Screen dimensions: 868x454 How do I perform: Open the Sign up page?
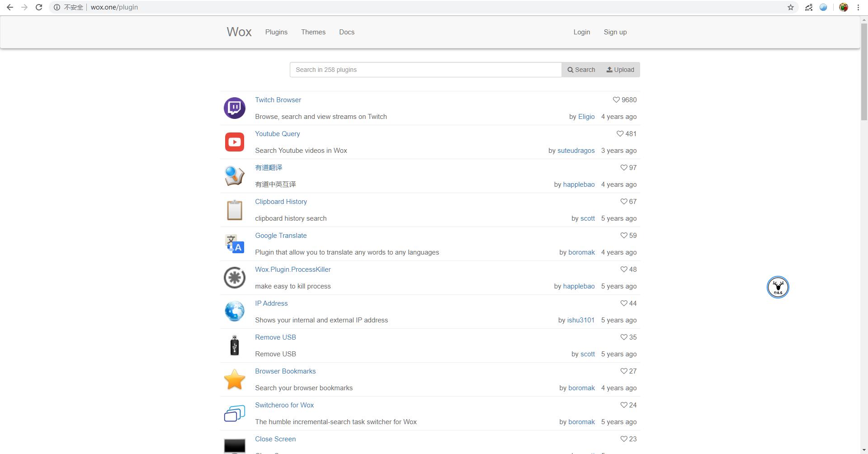click(x=615, y=32)
